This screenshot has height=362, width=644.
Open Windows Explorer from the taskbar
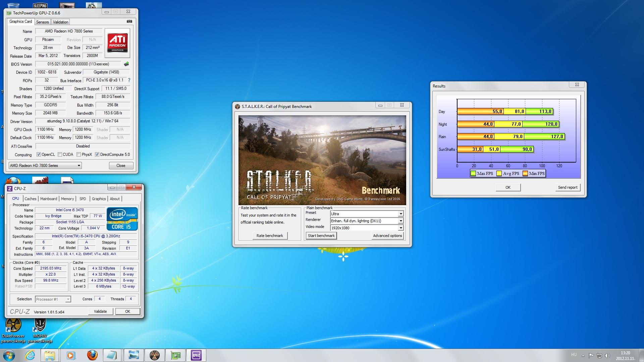coord(50,355)
